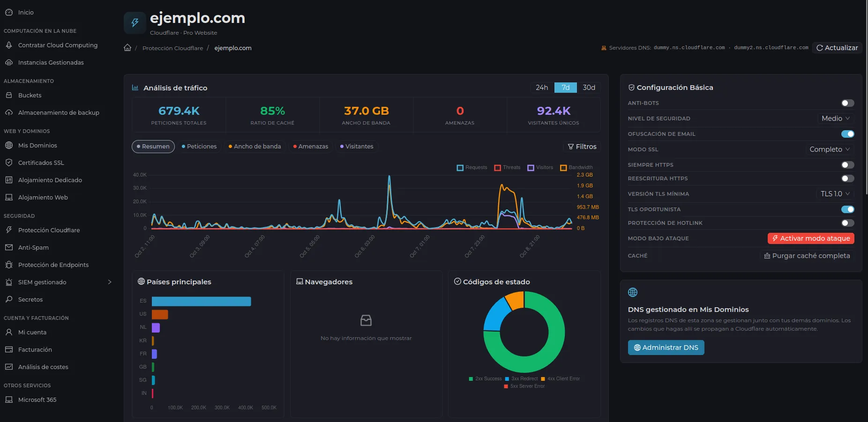Switch traffic range to 24h

click(x=542, y=88)
